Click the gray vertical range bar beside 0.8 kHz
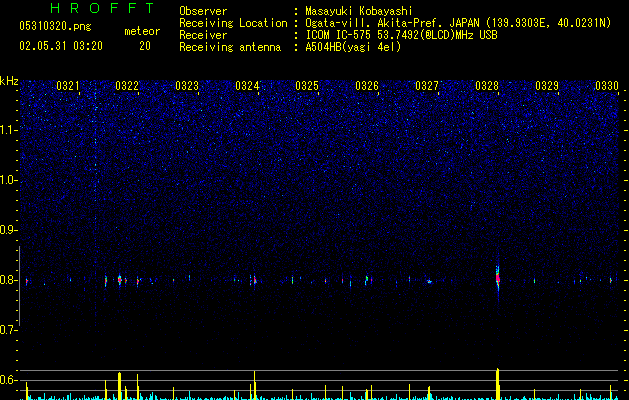The image size is (629, 400). pyautogui.click(x=19, y=285)
